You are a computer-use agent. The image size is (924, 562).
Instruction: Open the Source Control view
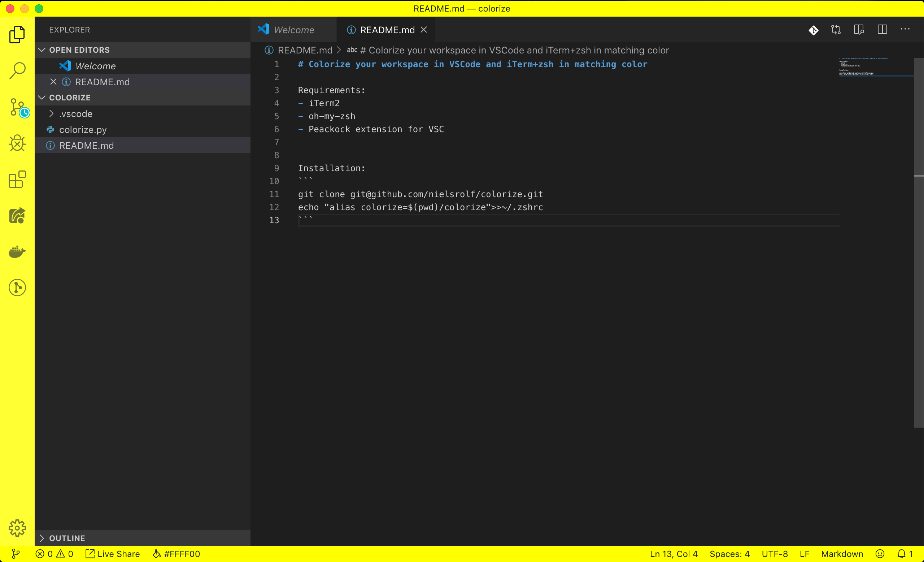pos(17,107)
